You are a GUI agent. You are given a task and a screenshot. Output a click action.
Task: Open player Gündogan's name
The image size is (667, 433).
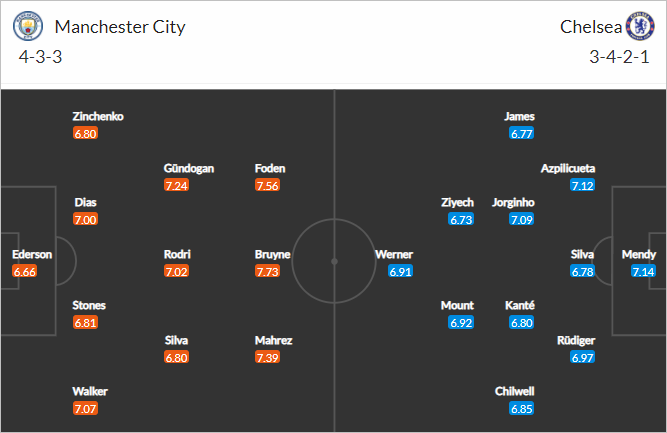tap(189, 168)
